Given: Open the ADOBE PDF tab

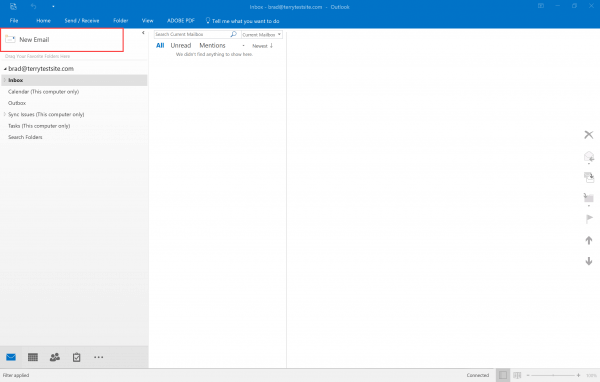Looking at the screenshot, I should (181, 21).
